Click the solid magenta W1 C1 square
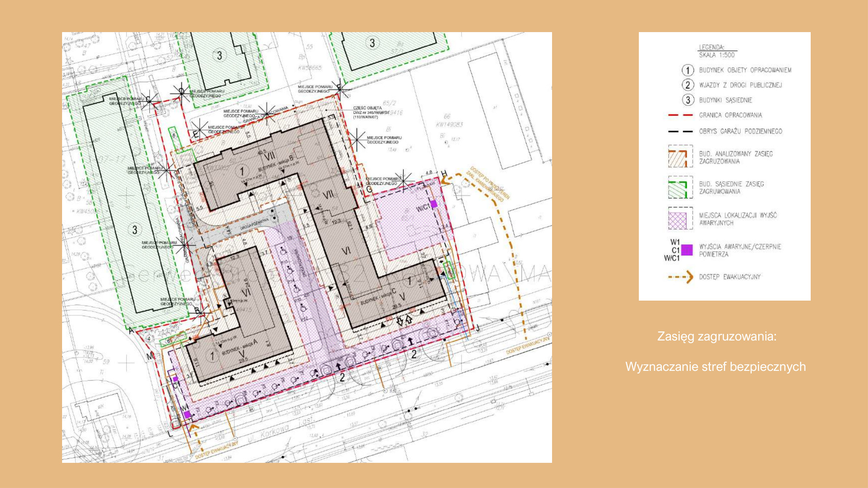The image size is (868, 488). 687,250
